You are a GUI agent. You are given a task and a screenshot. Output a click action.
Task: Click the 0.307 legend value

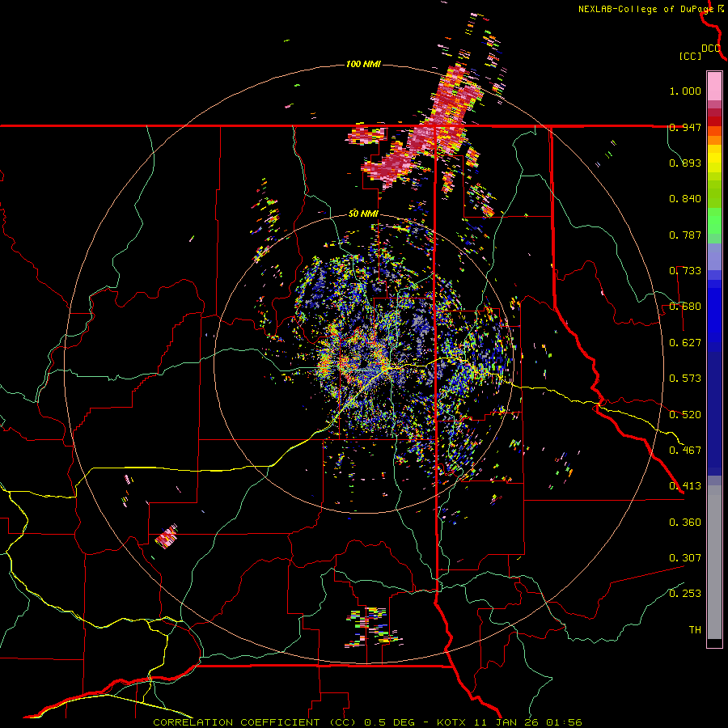[x=685, y=558]
